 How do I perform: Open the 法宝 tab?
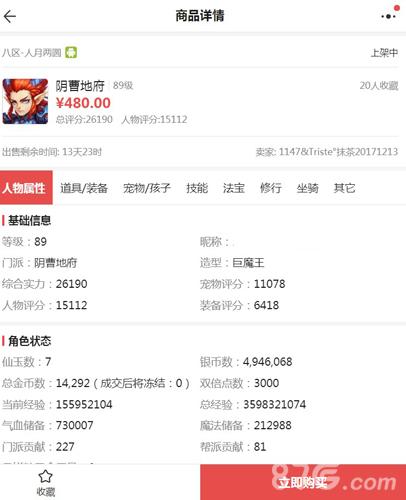pyautogui.click(x=234, y=188)
